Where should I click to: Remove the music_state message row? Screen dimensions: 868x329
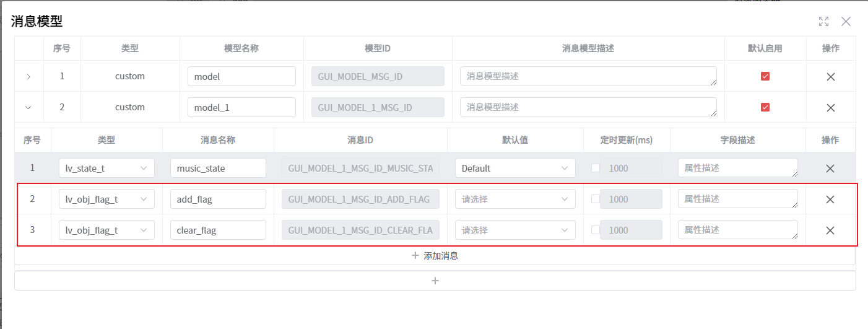[831, 168]
